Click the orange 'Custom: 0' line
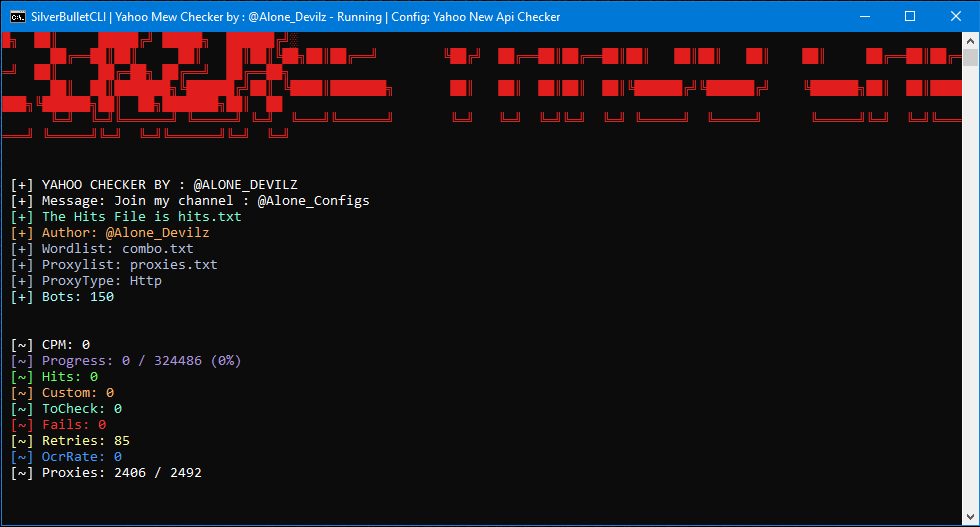 62,393
